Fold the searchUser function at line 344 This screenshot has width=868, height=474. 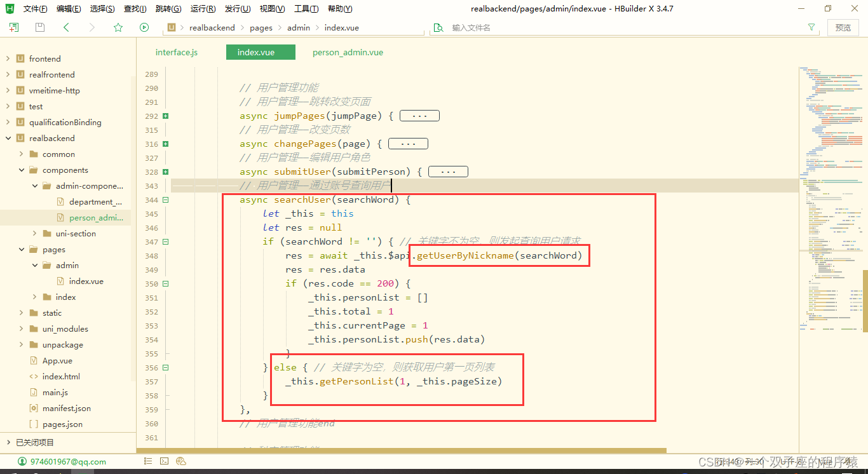(165, 200)
